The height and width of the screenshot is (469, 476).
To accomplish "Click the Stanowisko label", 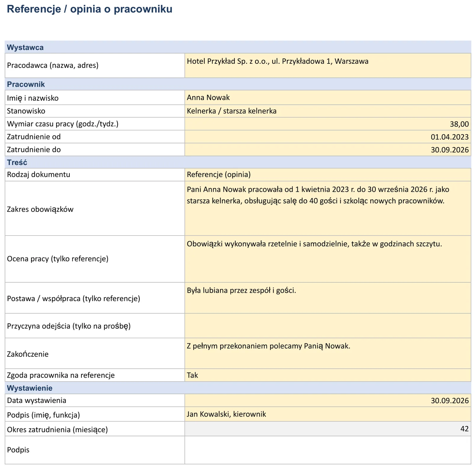I will pos(26,111).
